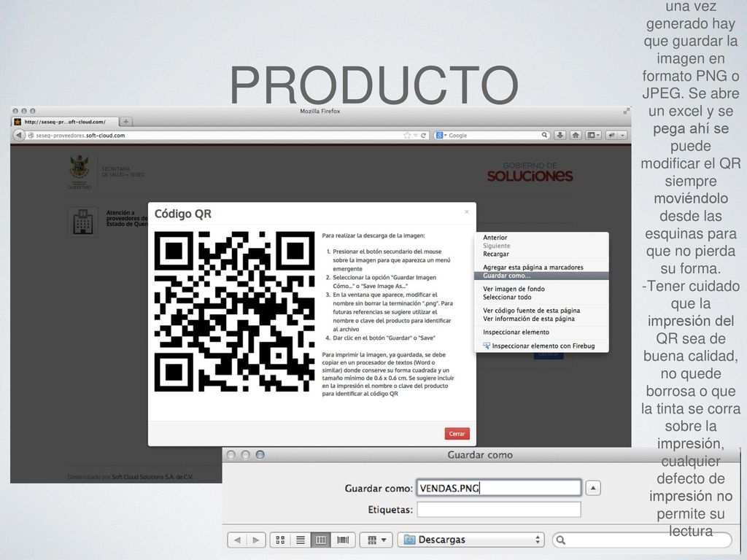Viewport: 747px width, 560px height.
Task: Choose Ver imagen de fondo
Action: (x=514, y=289)
